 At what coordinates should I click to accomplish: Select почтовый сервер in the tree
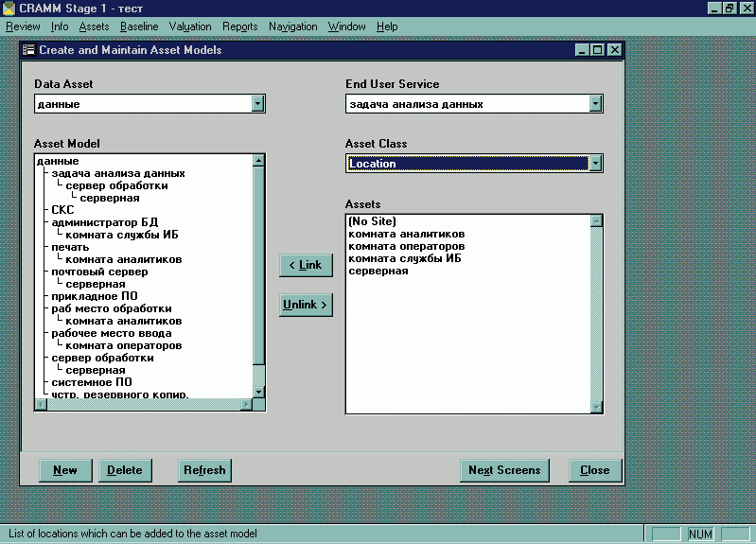(99, 272)
